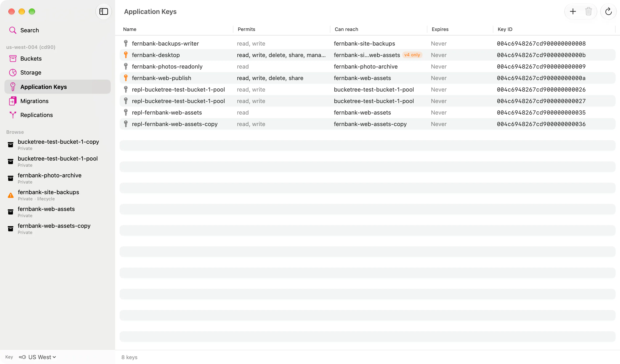Click Key ID 004c6948267cd9000000000b
The width and height of the screenshot is (620, 364).
(x=541, y=55)
